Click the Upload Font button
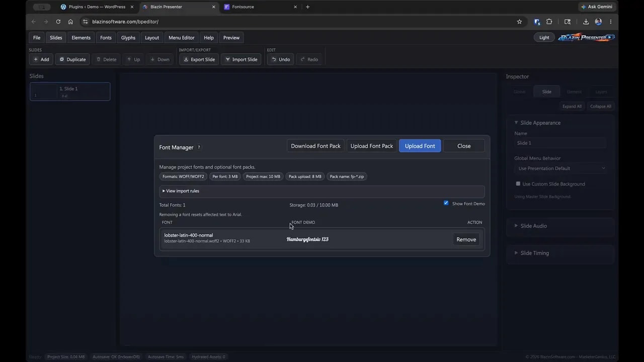Screen dimensions: 644x362 click(x=420, y=146)
